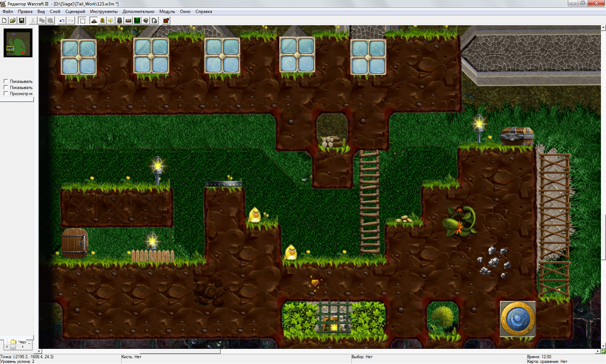The image size is (606, 364).
Task: Tick the second Показывать checkbox
Action: [6, 87]
